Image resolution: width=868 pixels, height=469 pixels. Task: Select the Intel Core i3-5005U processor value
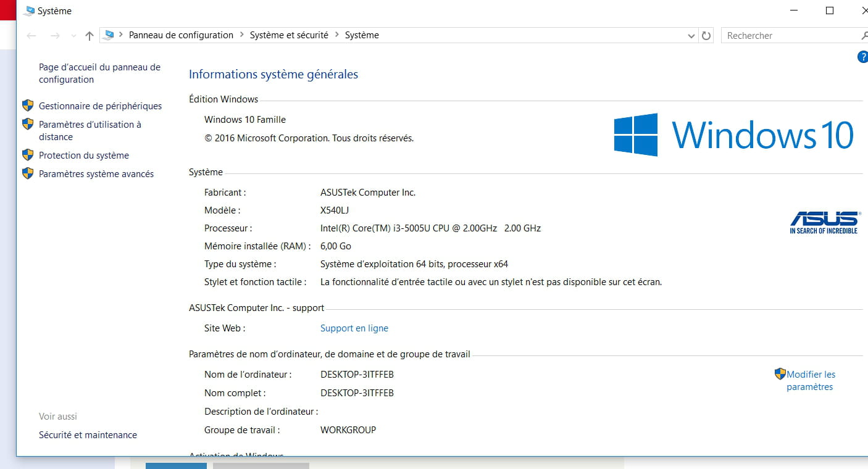430,228
